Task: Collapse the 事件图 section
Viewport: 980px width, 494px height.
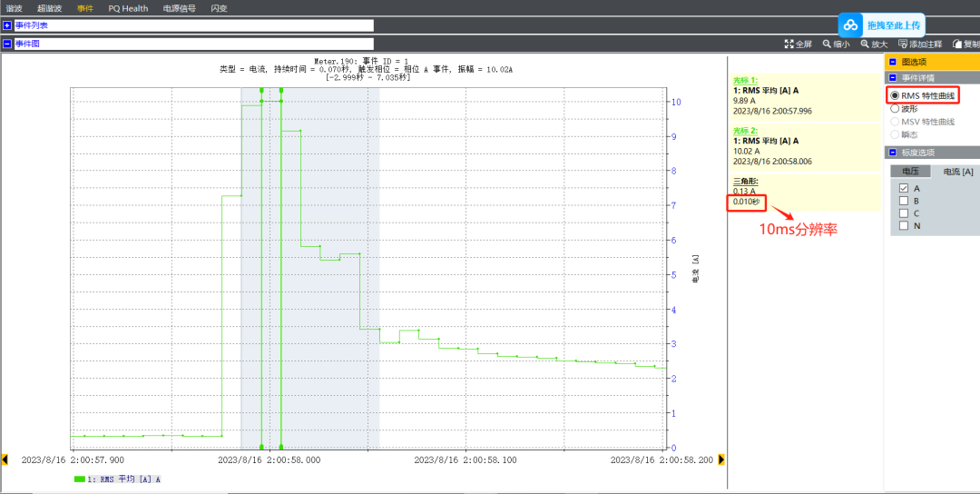Action: pyautogui.click(x=7, y=44)
